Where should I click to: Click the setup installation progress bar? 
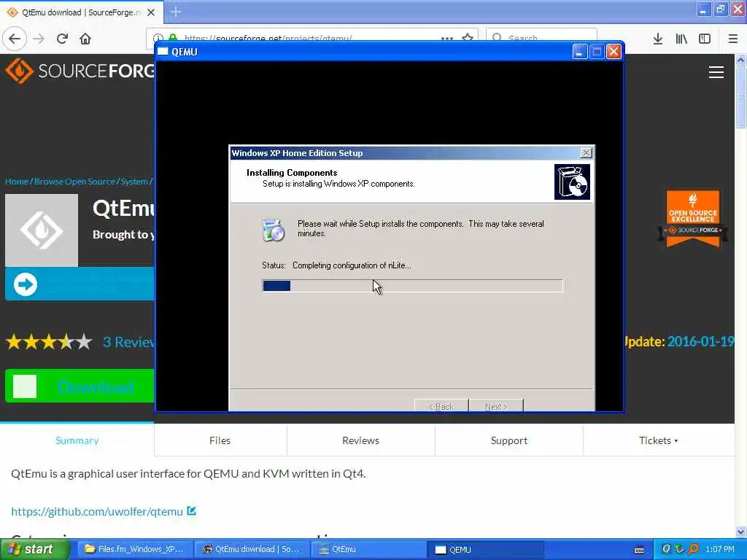412,286
